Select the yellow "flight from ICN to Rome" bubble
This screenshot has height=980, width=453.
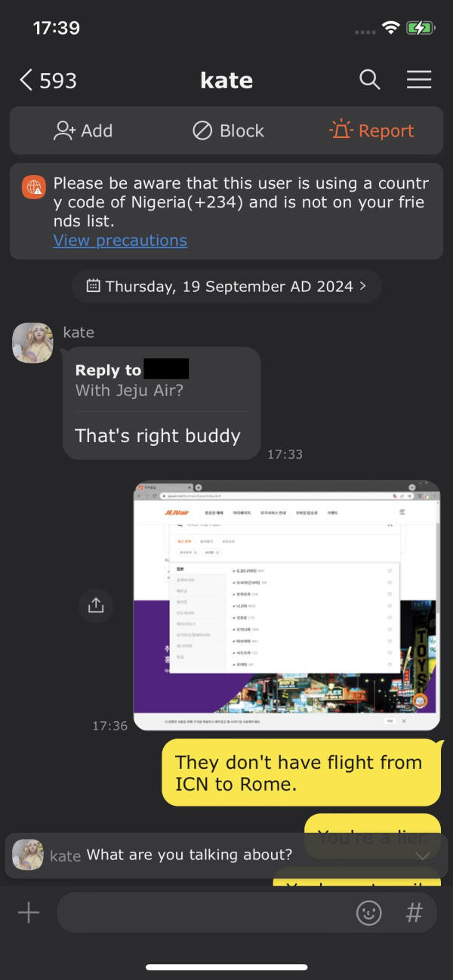click(x=301, y=773)
